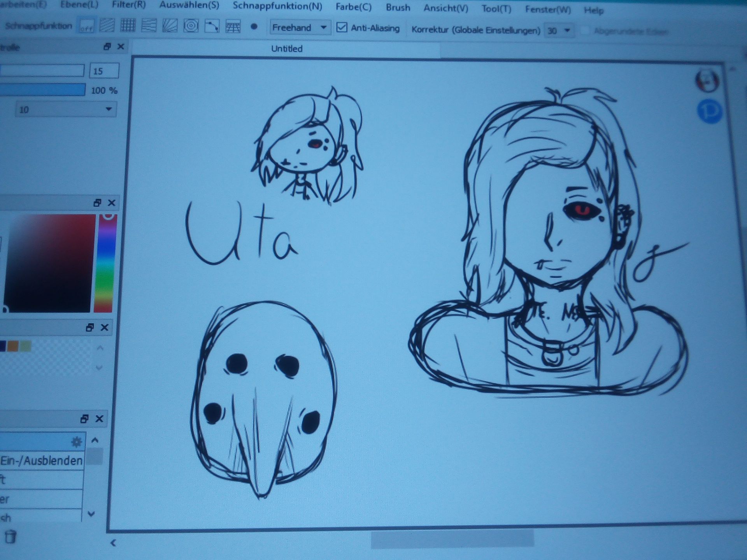Select the parallel lines snap icon

[x=107, y=26]
